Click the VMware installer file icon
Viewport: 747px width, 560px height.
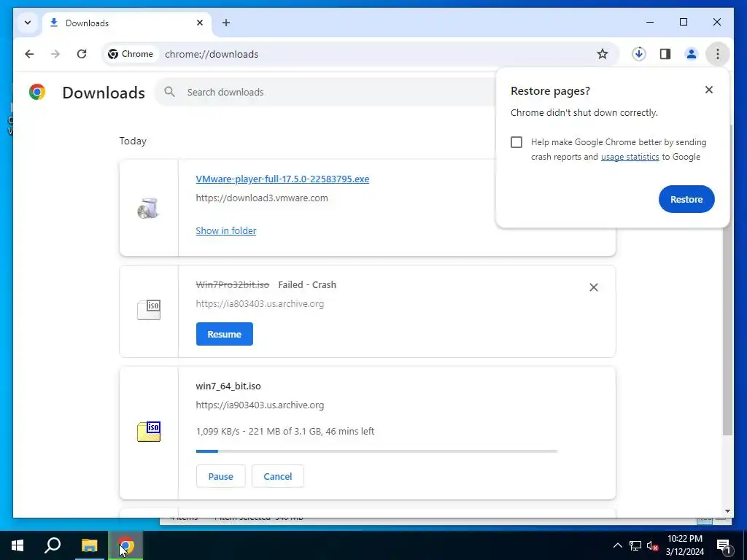(x=148, y=208)
